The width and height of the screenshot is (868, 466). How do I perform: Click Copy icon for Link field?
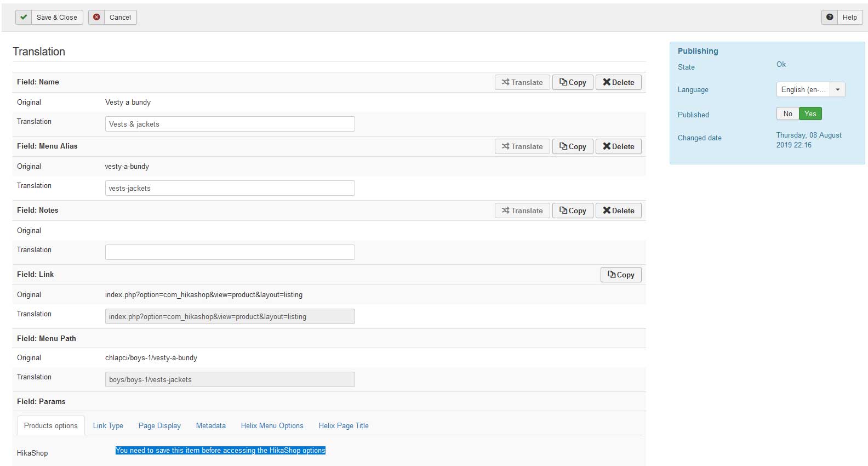612,275
